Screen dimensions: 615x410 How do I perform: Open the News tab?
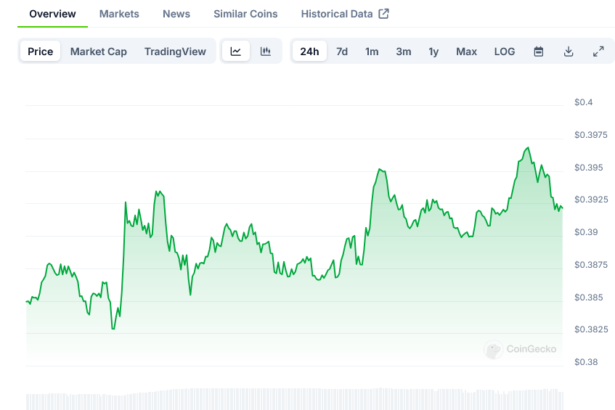point(176,14)
